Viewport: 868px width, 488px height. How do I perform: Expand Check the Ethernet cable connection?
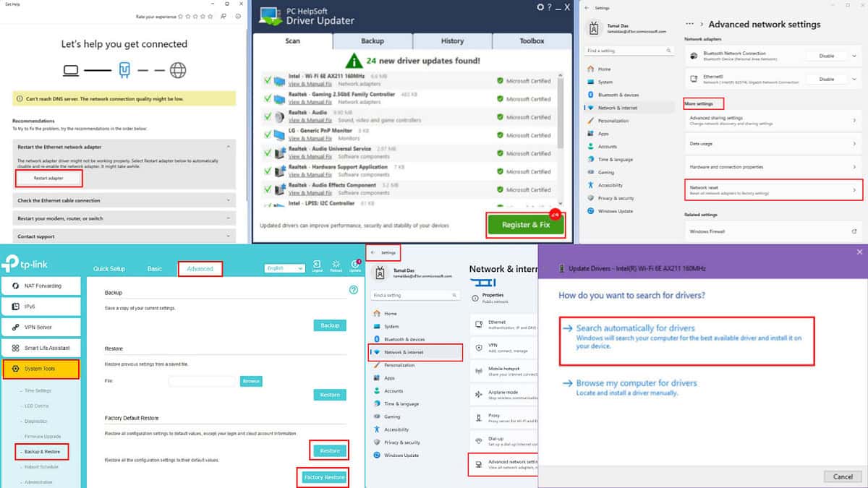pos(124,200)
